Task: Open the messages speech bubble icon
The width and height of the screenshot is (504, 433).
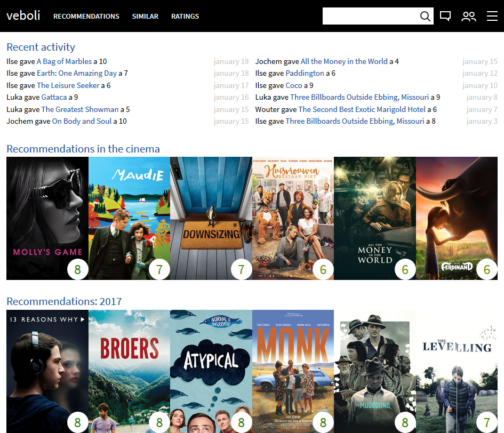Action: click(445, 16)
